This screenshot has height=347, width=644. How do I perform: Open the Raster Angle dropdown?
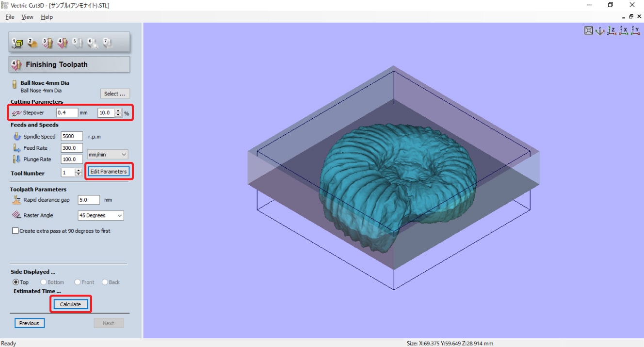click(x=101, y=216)
